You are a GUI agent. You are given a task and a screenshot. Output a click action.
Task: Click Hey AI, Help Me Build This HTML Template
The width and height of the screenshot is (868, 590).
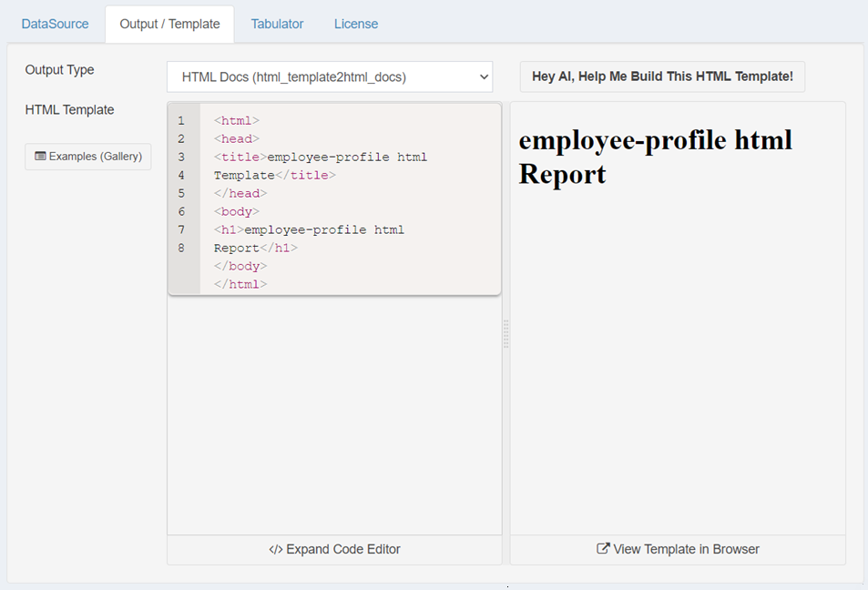pyautogui.click(x=662, y=76)
